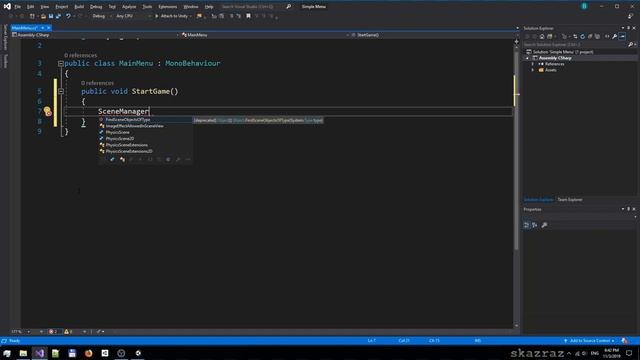Open the Tools menu
The height and width of the screenshot is (360, 640).
[x=147, y=7]
